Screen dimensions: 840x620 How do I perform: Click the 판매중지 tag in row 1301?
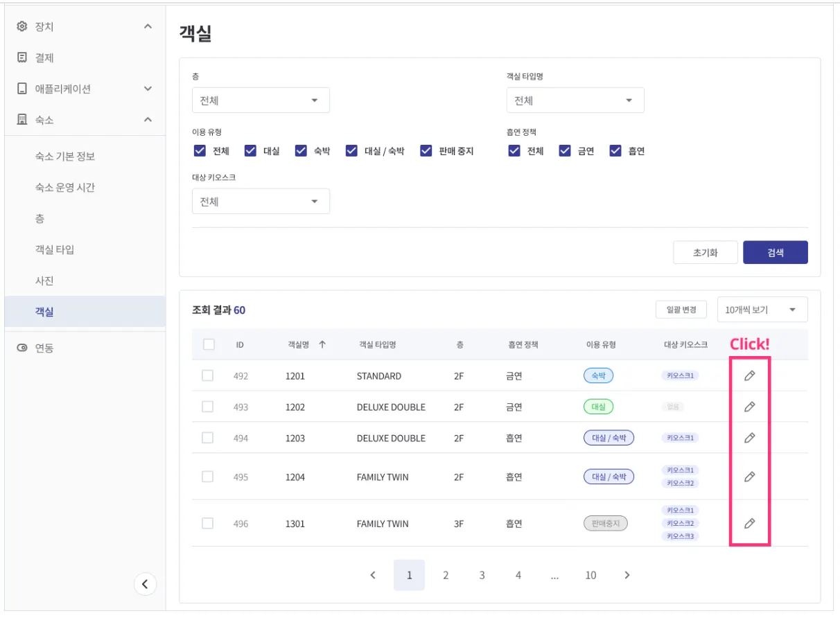click(606, 523)
